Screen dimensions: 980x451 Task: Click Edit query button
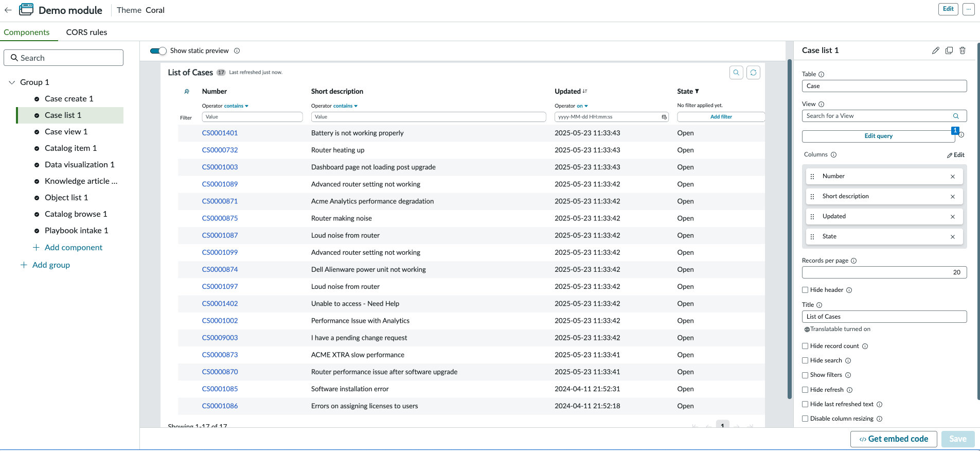click(x=878, y=136)
